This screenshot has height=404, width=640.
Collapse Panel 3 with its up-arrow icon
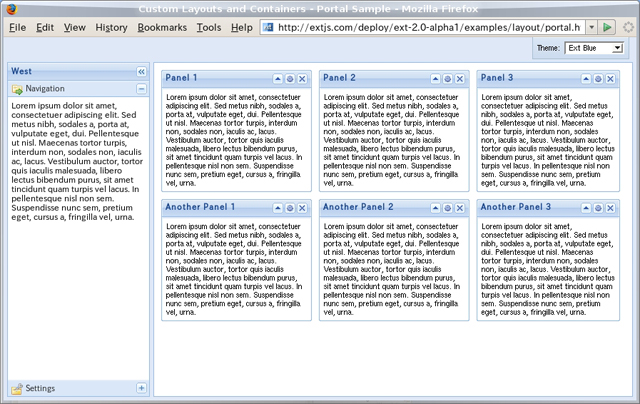(586, 79)
